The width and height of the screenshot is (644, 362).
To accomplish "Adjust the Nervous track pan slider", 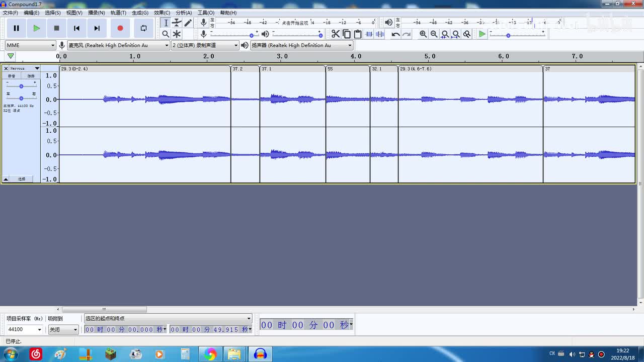I will [21, 98].
